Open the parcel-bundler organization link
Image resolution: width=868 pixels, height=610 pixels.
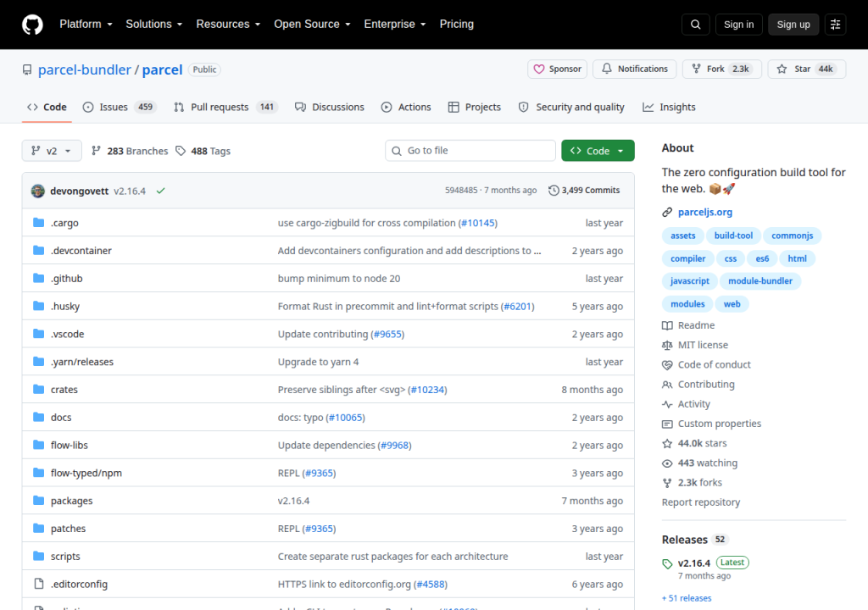point(84,69)
